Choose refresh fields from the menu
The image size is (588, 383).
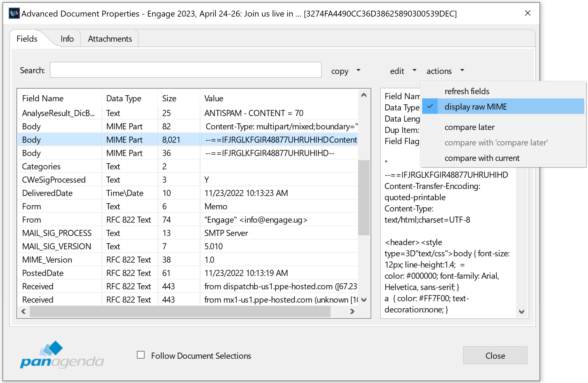click(467, 91)
